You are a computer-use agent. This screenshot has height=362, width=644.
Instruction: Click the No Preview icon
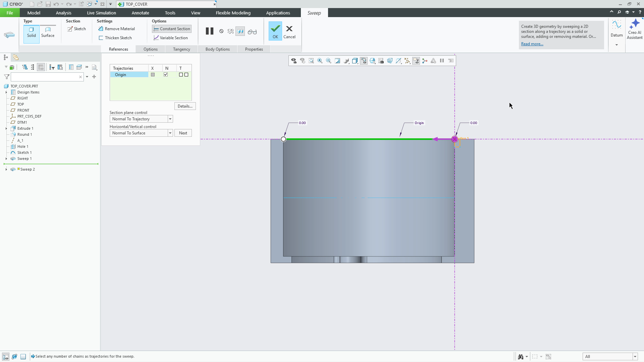(x=221, y=31)
